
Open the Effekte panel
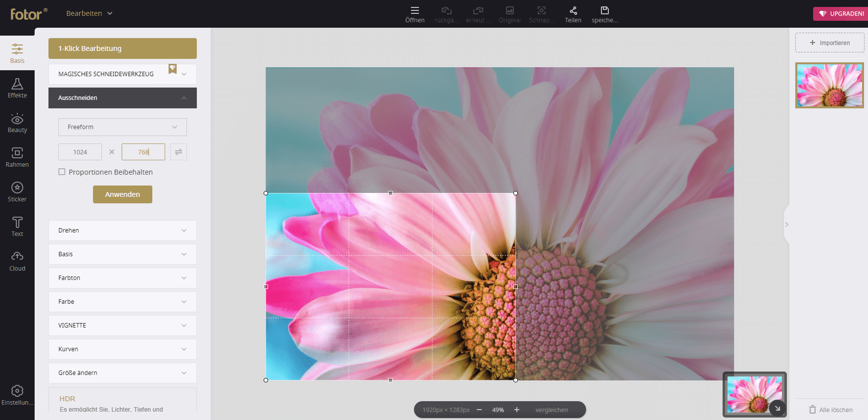coord(17,88)
